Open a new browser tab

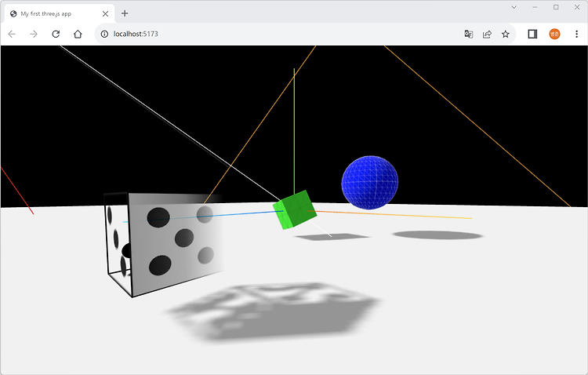tap(125, 13)
